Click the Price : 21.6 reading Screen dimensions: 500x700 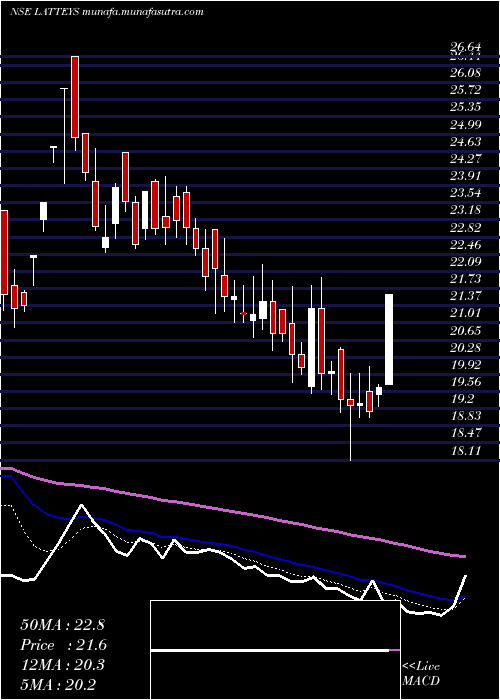(64, 645)
